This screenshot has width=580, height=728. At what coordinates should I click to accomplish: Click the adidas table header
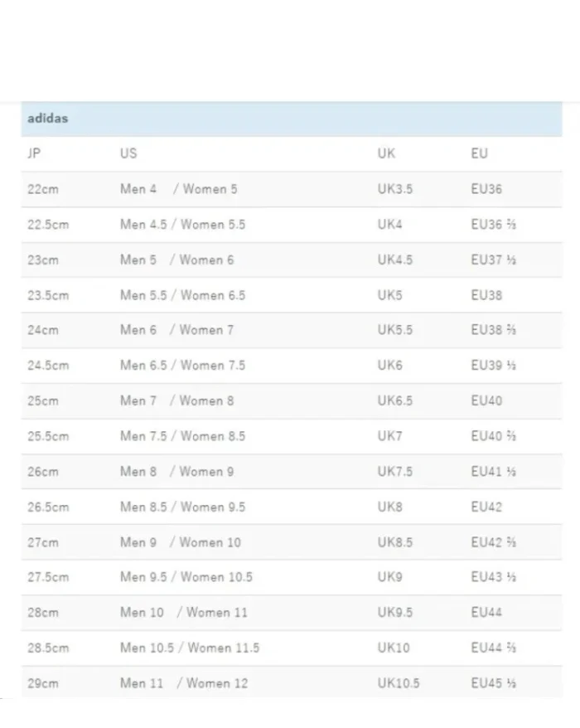coord(292,119)
